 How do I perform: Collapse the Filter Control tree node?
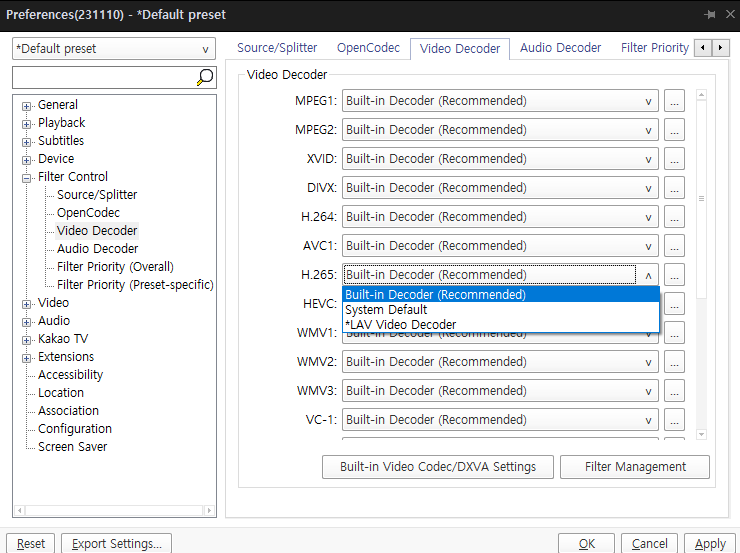pos(27,177)
